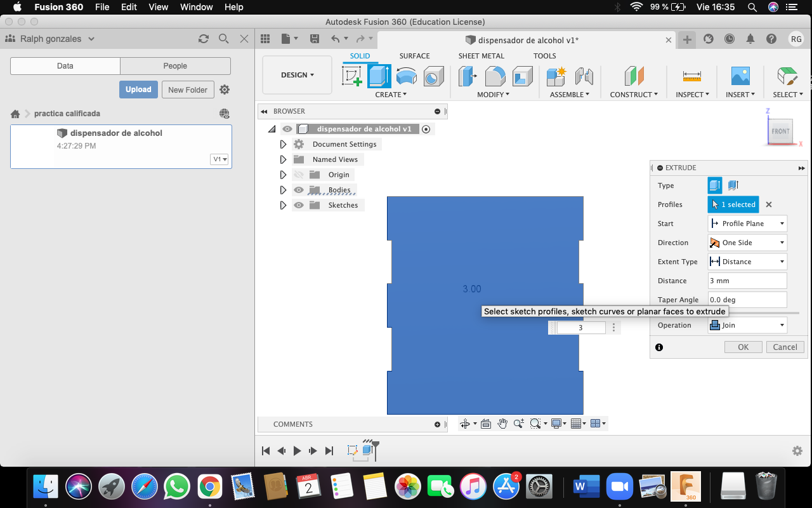Screen dimensions: 812x508
Task: Click the Upload button
Action: tap(138, 90)
